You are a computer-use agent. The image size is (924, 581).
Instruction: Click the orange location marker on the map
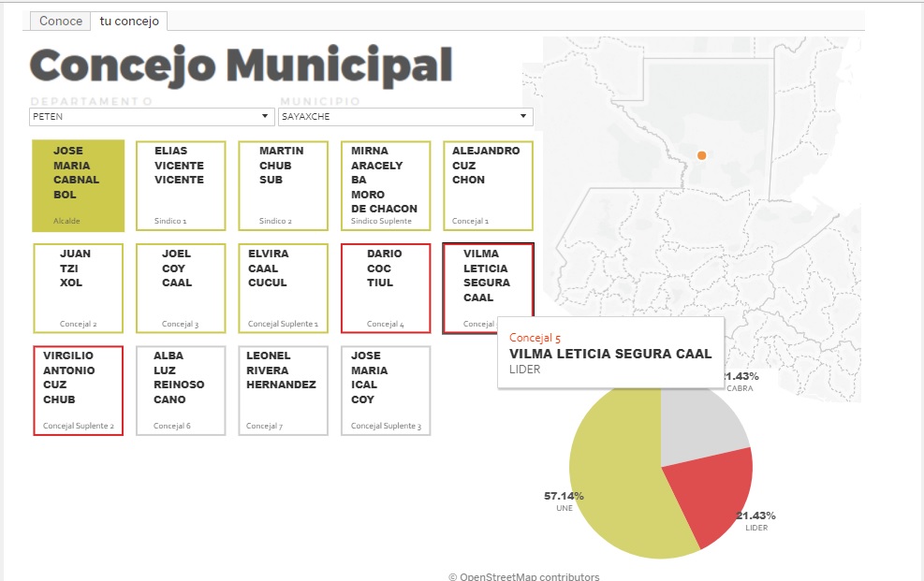(x=701, y=155)
